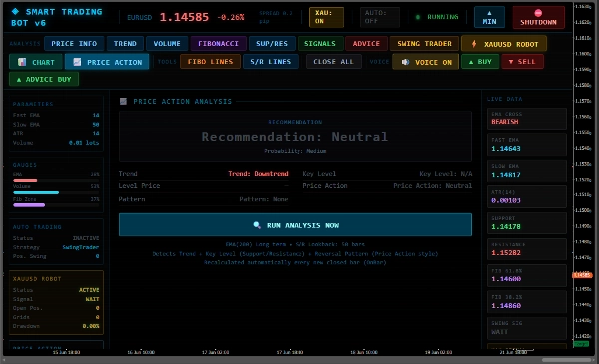Click the red Sell button
This screenshot has height=364, width=599.
point(522,62)
